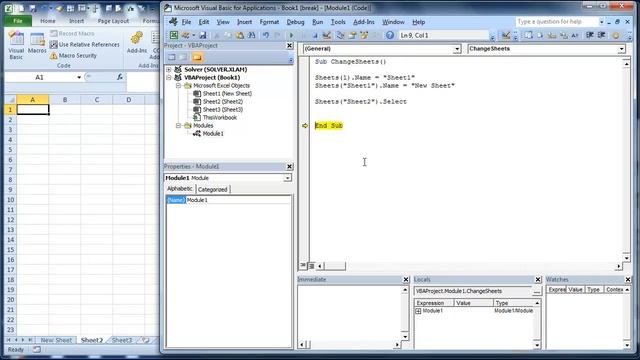This screenshot has width=640, height=360.
Task: Open the Insert UserForm dropdown arrow
Action: coord(193,36)
